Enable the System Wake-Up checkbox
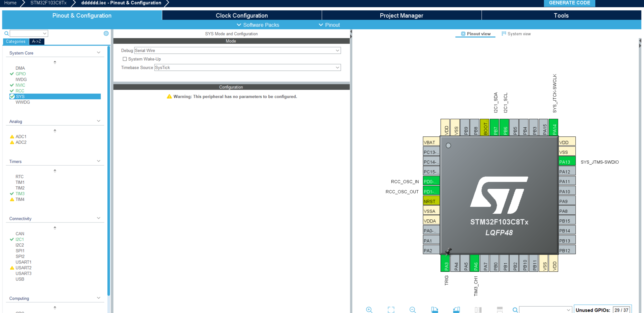644x313 pixels. [x=125, y=59]
